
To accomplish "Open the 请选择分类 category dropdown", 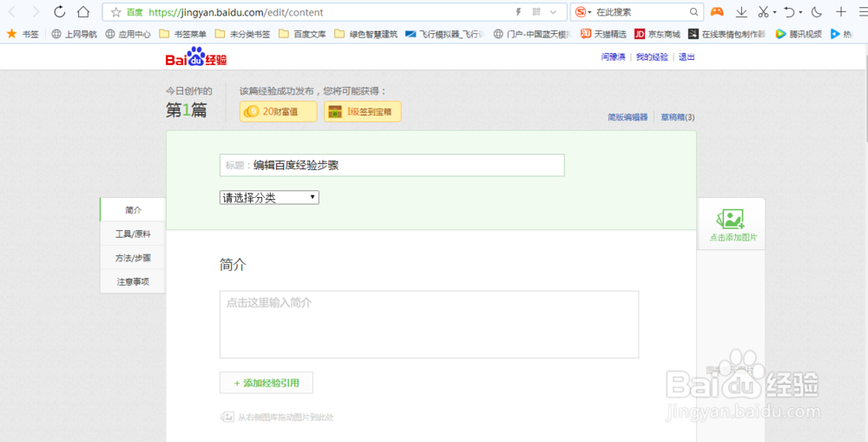I will [x=269, y=197].
